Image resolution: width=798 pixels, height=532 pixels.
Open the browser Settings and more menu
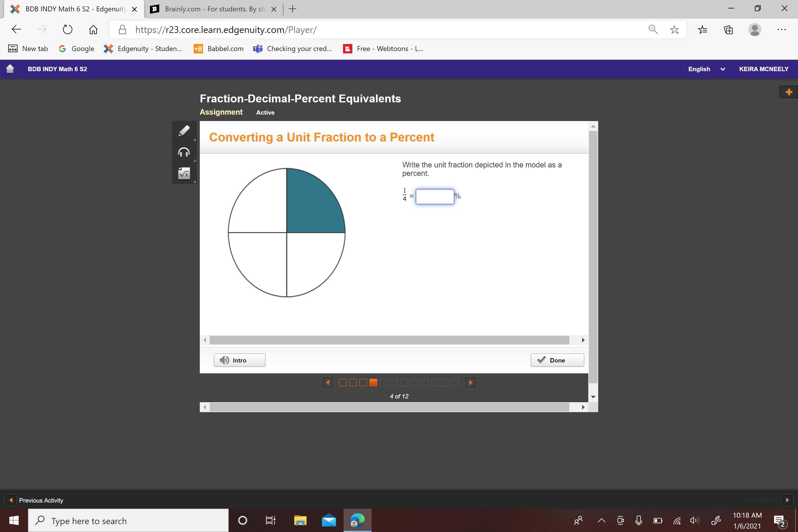pyautogui.click(x=781, y=30)
